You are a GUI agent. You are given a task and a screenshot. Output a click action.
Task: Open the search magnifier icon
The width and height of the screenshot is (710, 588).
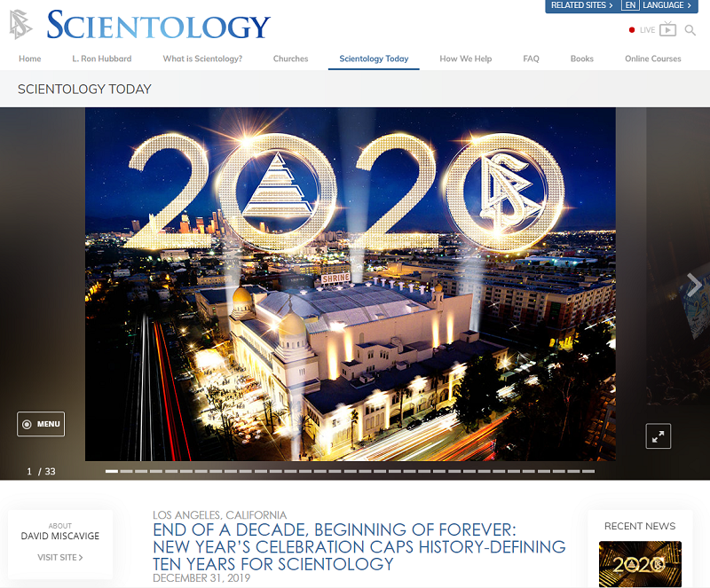690,30
